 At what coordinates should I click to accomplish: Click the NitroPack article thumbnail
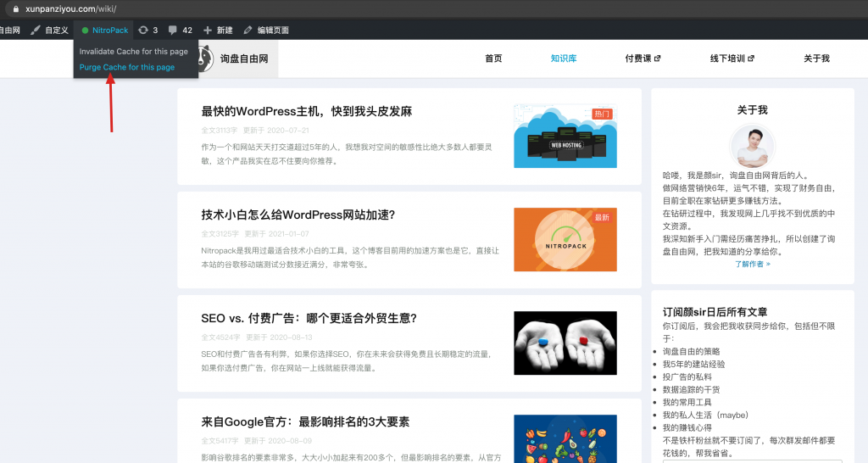point(565,240)
